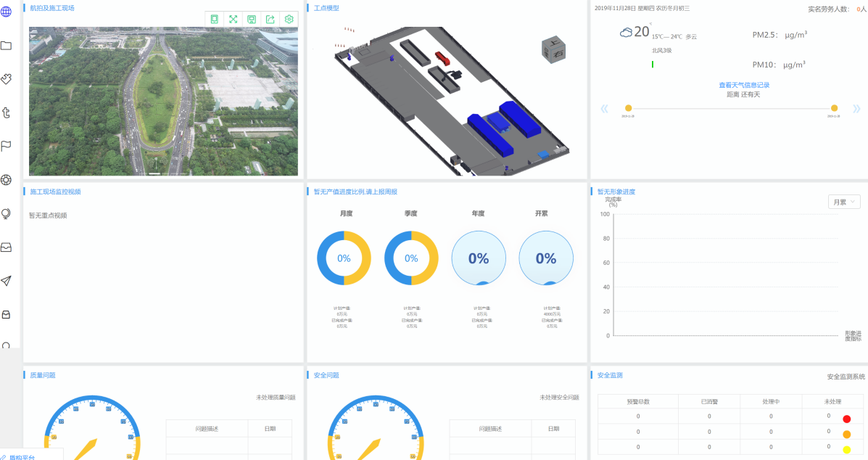Viewport: 868px width, 460px height.
Task: Open the 未处理安全问题 link
Action: 559,398
